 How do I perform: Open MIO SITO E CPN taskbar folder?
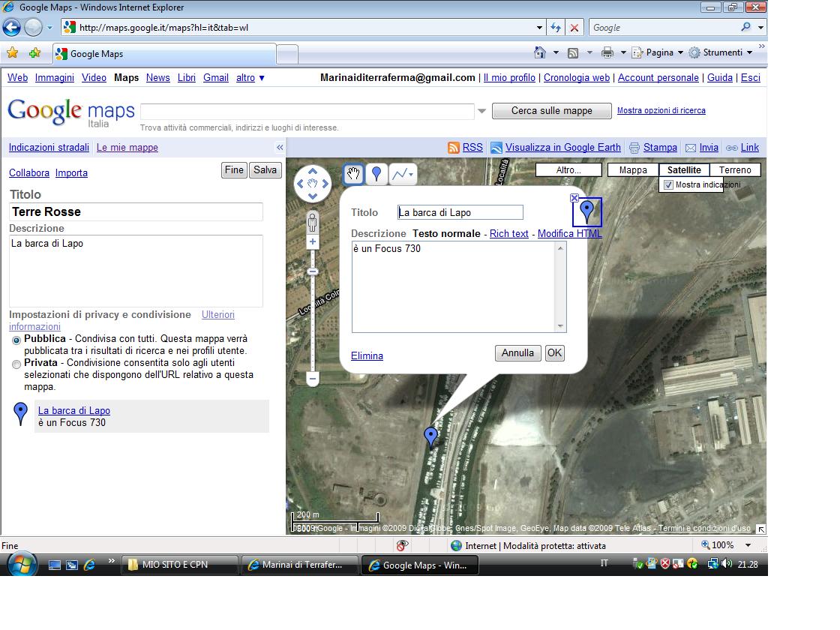click(x=181, y=565)
